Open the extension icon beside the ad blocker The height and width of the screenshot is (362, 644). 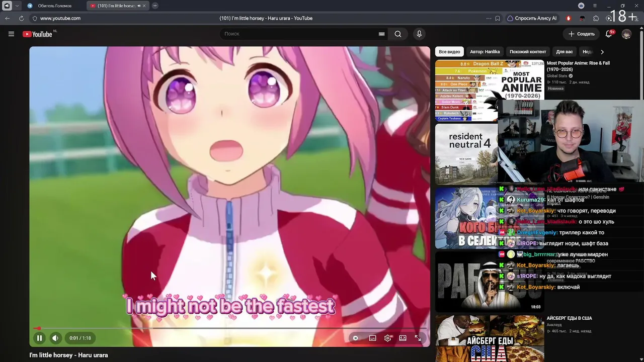click(x=582, y=18)
